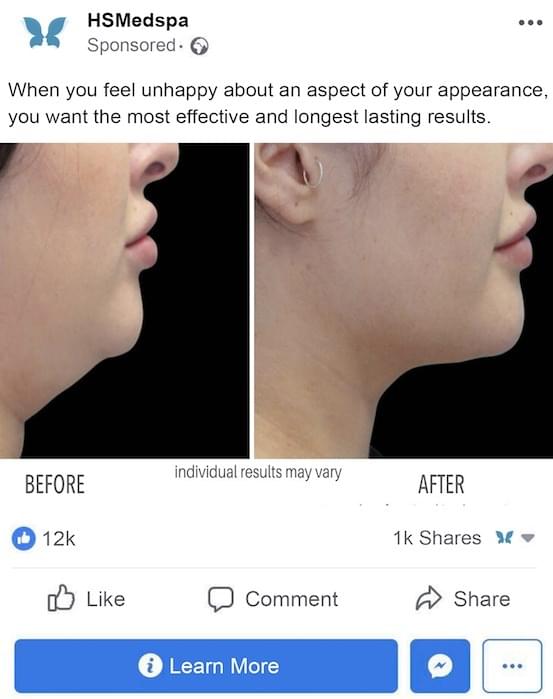View the 12k likes count
Screen dimensions: 553x699
(58, 539)
